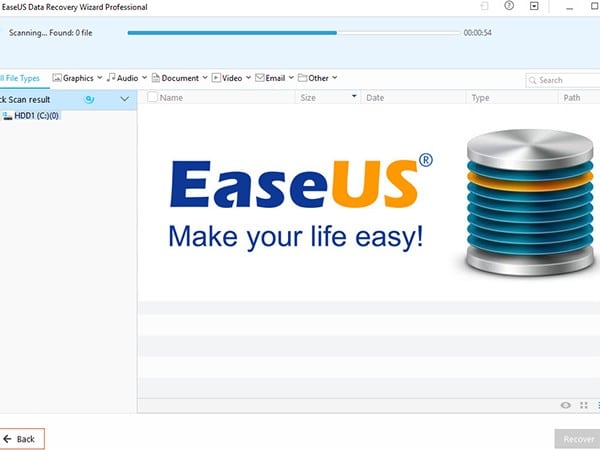Image resolution: width=600 pixels, height=450 pixels.
Task: Select HDD1 (C:)(0) in the tree
Action: tap(36, 116)
